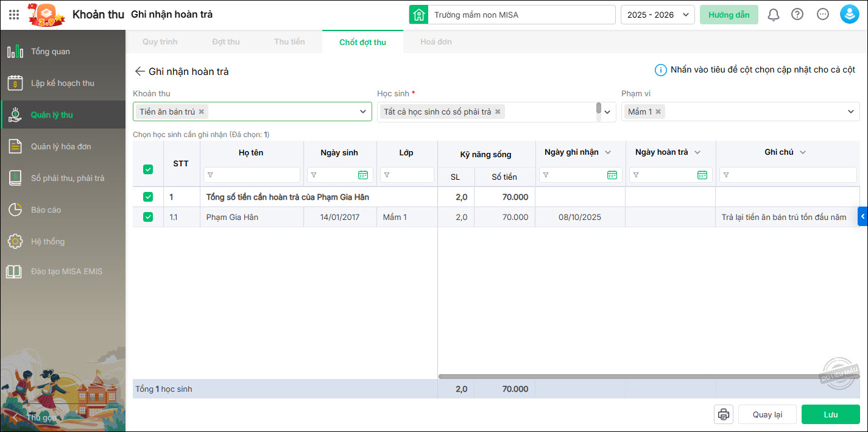Open the calendar in Ngày sinh filter
Viewport: 868px width, 432px height.
(x=363, y=175)
